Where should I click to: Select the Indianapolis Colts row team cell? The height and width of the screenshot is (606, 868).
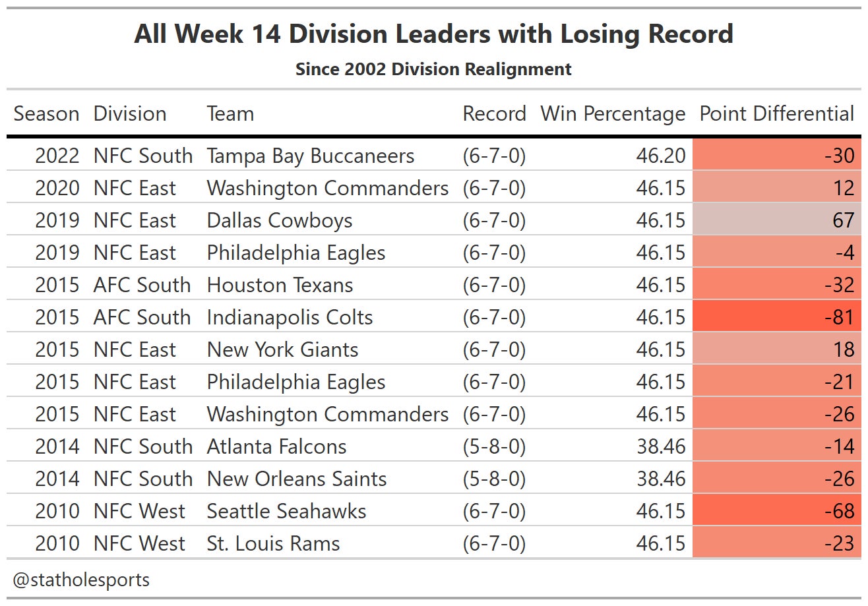tap(290, 317)
